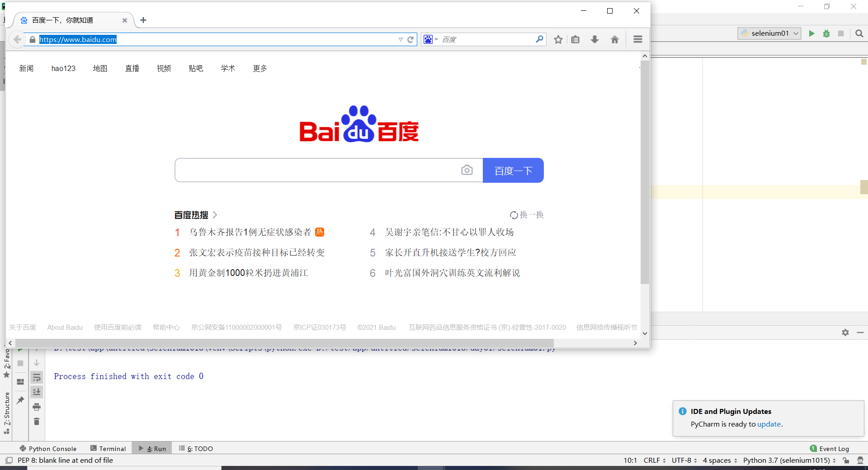Toggle soft-wrap in the Run console
868x470 pixels.
37,377
